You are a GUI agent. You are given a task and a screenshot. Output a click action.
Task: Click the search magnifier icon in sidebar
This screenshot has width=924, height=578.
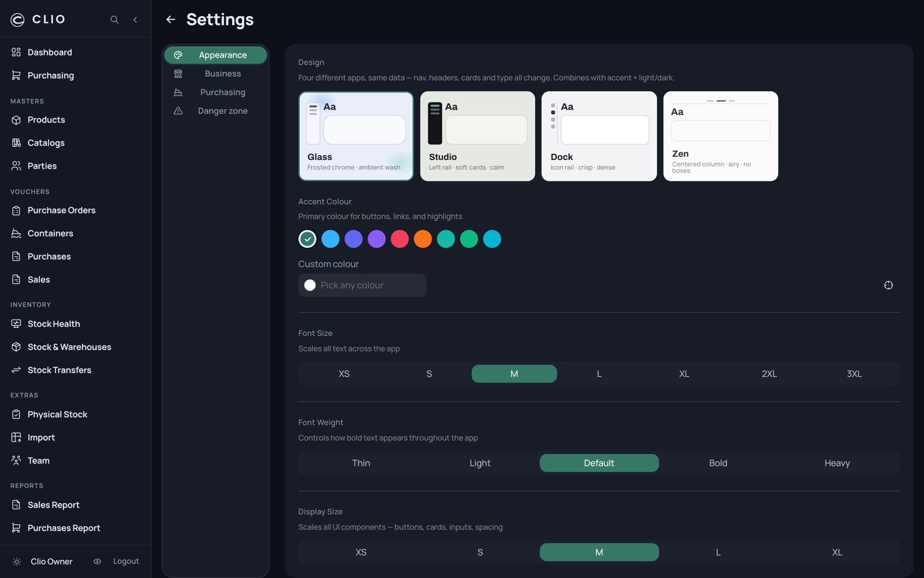(114, 20)
